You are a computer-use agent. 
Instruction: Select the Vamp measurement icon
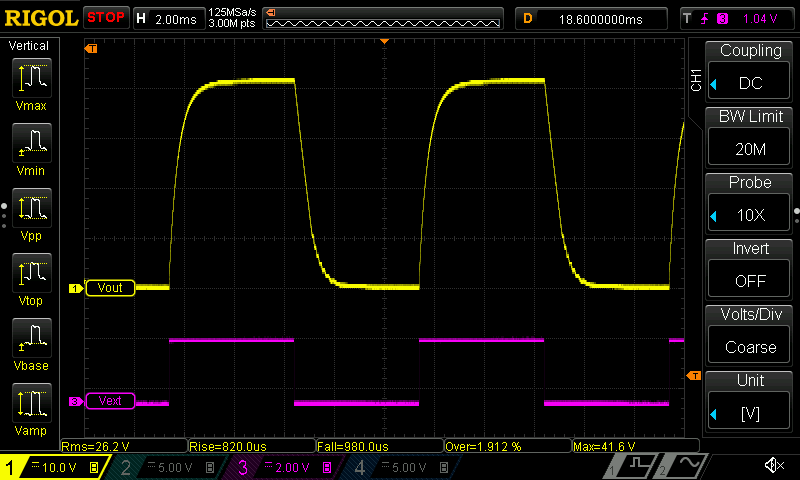click(x=32, y=403)
